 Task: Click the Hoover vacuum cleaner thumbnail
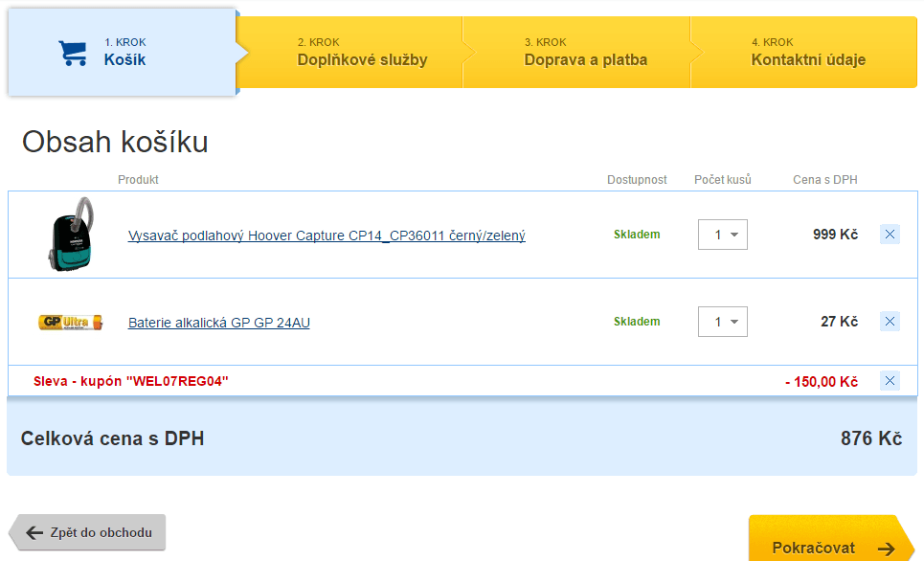(71, 234)
